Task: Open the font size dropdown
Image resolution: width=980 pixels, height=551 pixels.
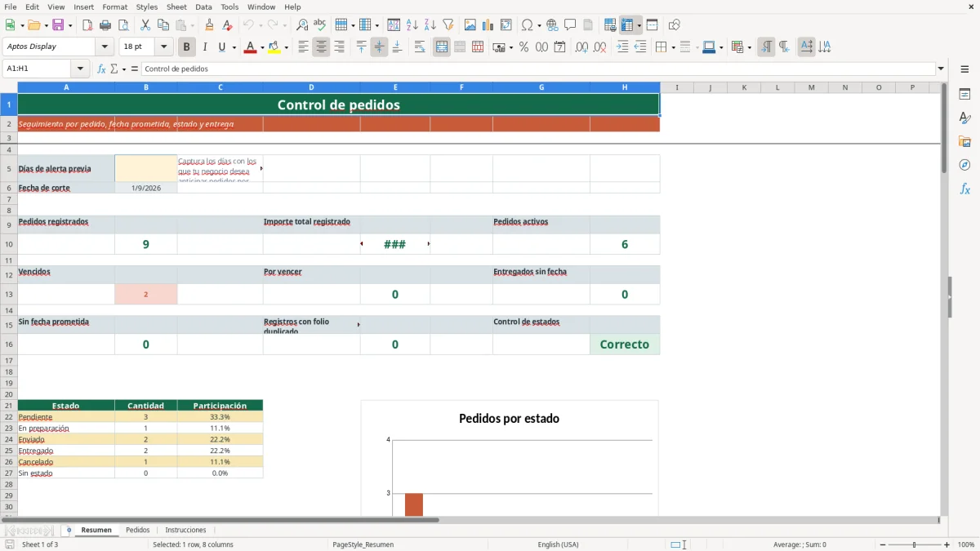Action: tap(164, 47)
